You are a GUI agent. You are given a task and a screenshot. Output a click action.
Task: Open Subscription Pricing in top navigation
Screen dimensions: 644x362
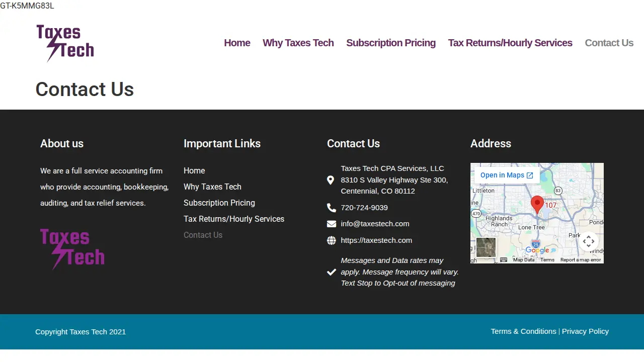(x=391, y=43)
